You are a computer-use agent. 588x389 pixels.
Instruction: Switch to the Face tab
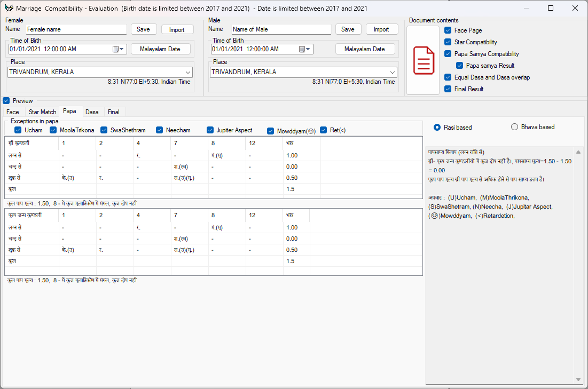coord(13,112)
